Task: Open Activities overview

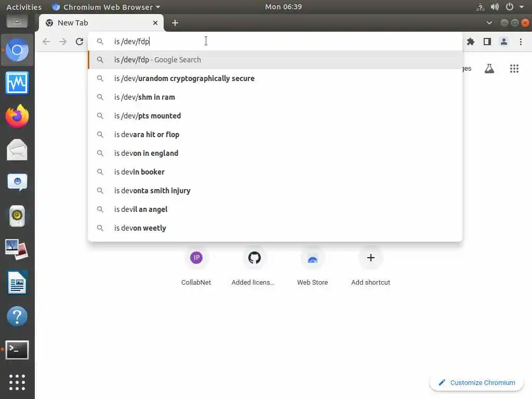Action: [x=24, y=7]
